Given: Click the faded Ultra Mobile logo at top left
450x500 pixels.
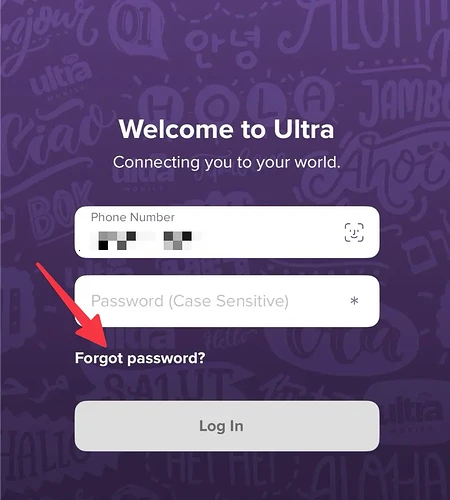Looking at the screenshot, I should pos(60,78).
